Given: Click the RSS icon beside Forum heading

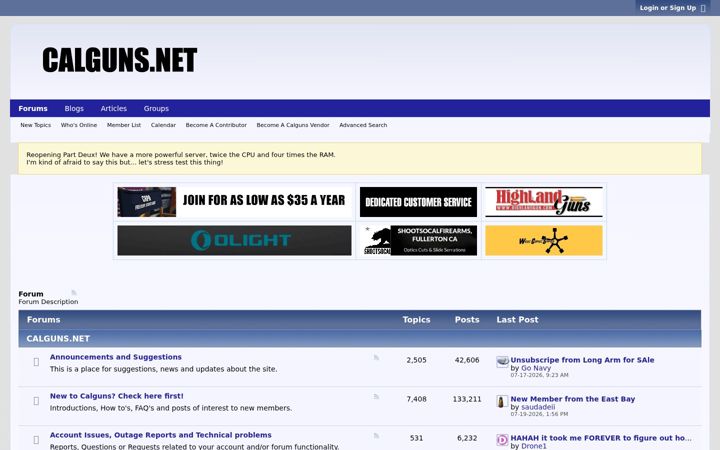Looking at the screenshot, I should [74, 293].
